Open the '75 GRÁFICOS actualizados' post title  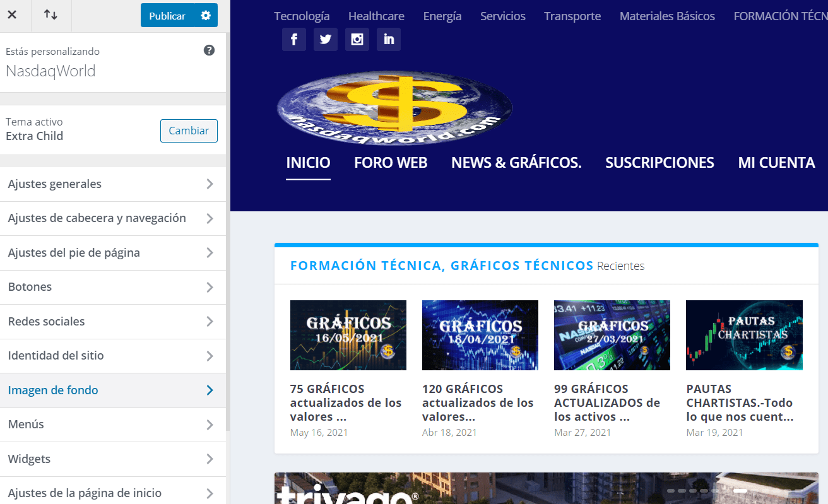[x=346, y=402]
